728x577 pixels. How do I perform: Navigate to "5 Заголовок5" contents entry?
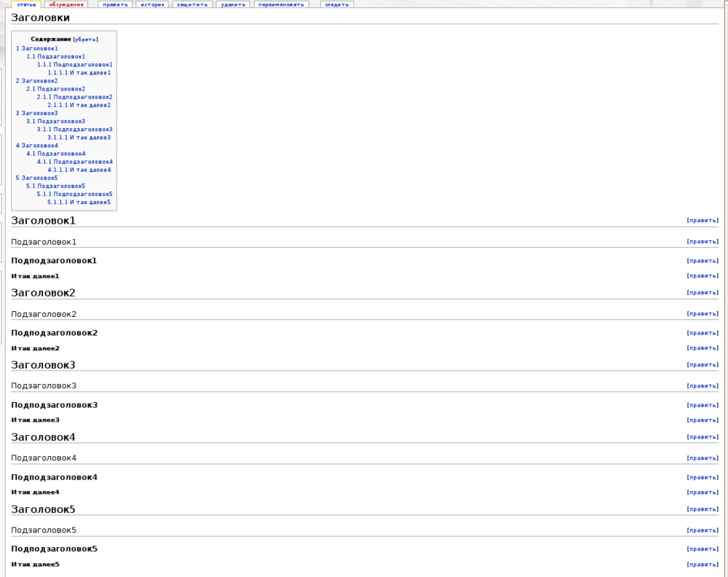pyautogui.click(x=37, y=178)
